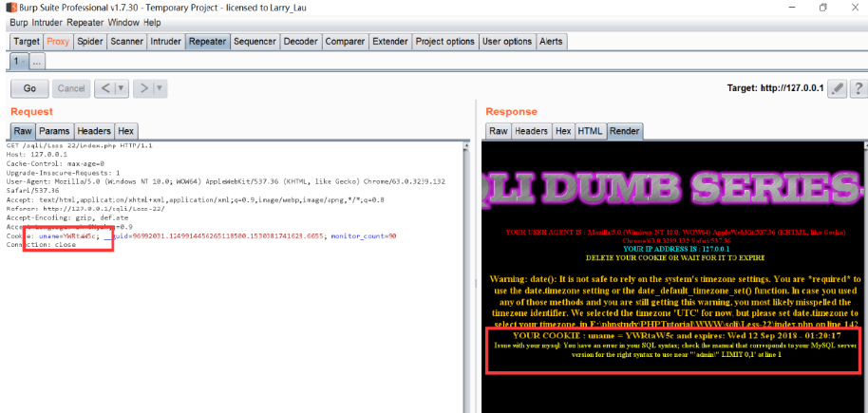The image size is (868, 413).
Task: Click the monitor_count=90 cookie value
Action: click(363, 235)
